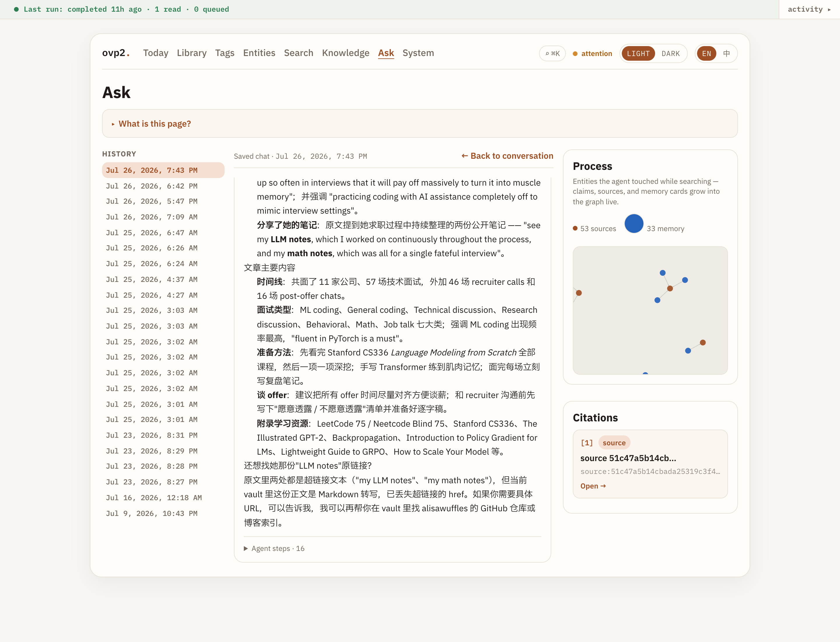Switch theme to LIGHT

click(x=638, y=53)
